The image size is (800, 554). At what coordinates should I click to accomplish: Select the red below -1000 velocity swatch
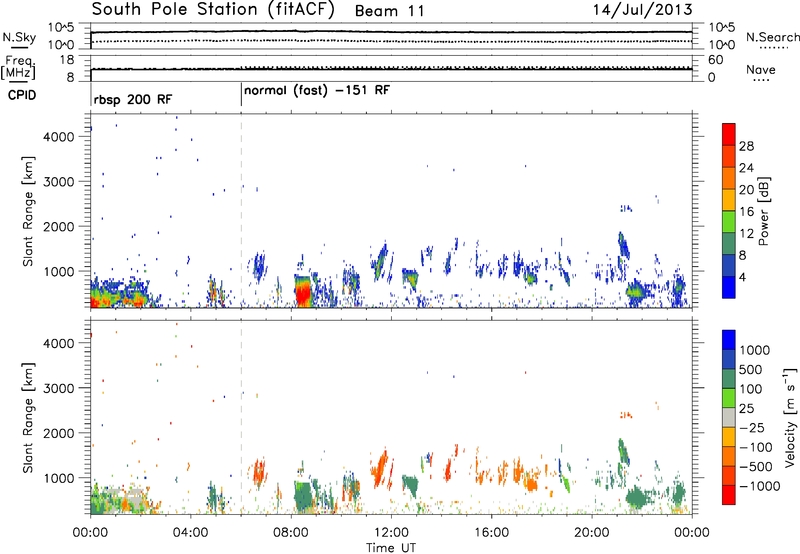(729, 495)
